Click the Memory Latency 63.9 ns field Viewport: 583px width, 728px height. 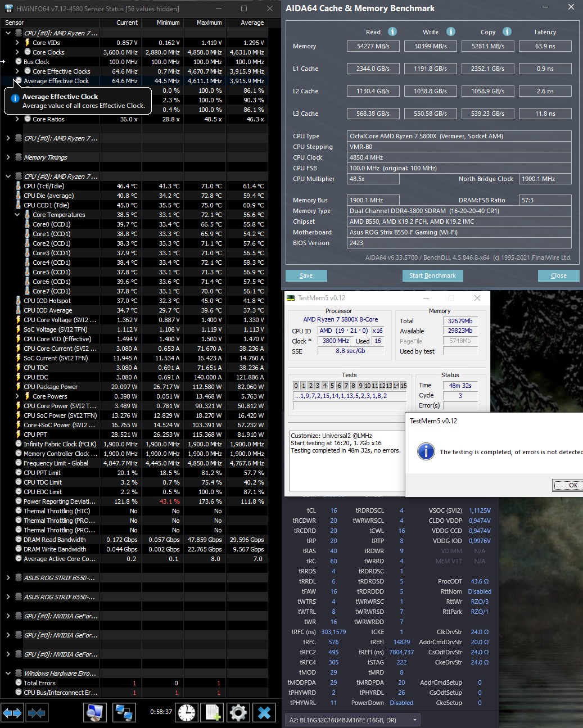(545, 46)
